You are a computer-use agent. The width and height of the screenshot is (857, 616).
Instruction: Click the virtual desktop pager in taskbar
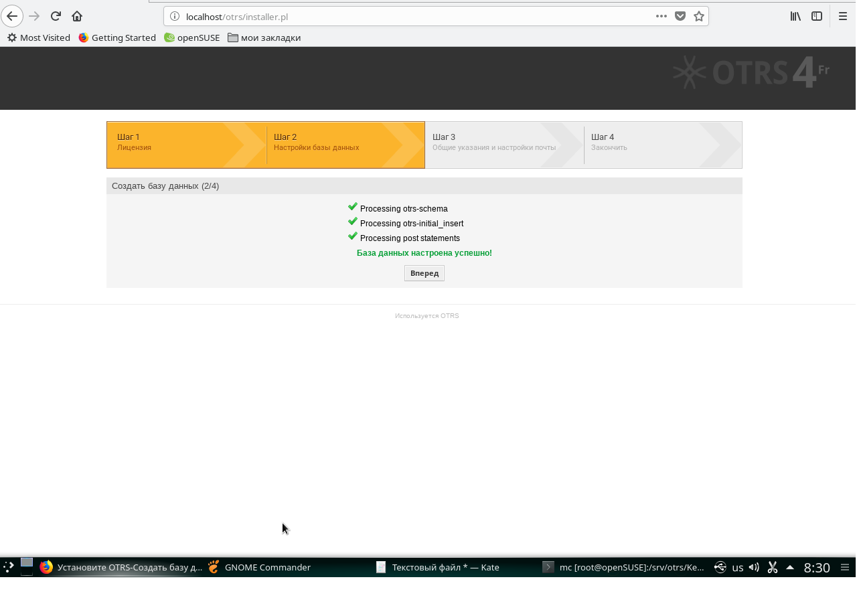[x=27, y=566]
